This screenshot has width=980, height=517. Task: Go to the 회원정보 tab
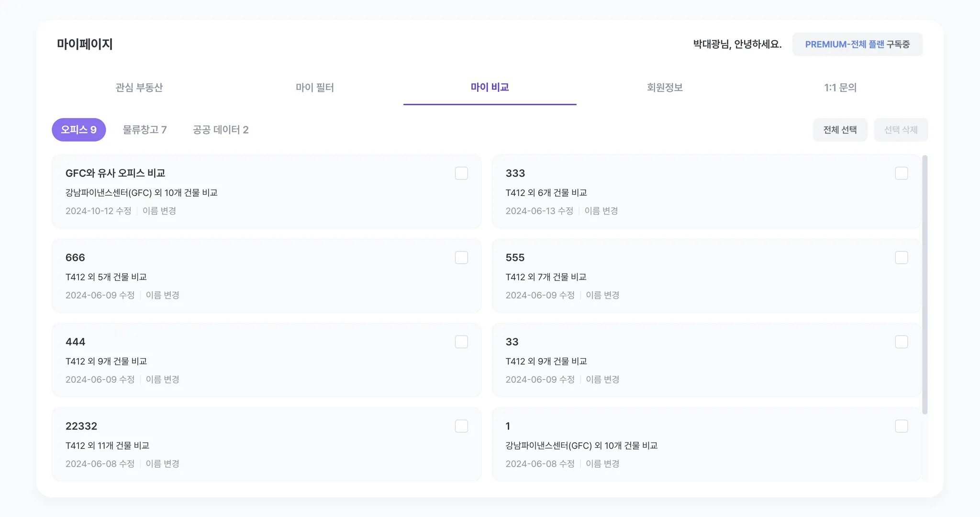[x=665, y=88]
